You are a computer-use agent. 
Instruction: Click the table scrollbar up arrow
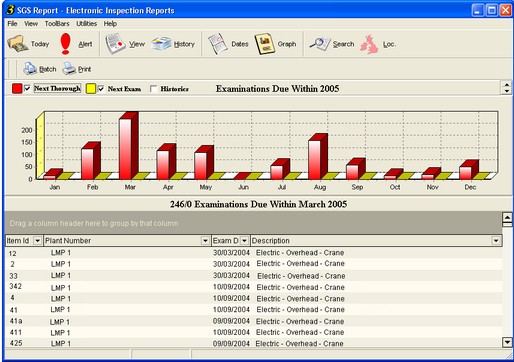point(507,218)
